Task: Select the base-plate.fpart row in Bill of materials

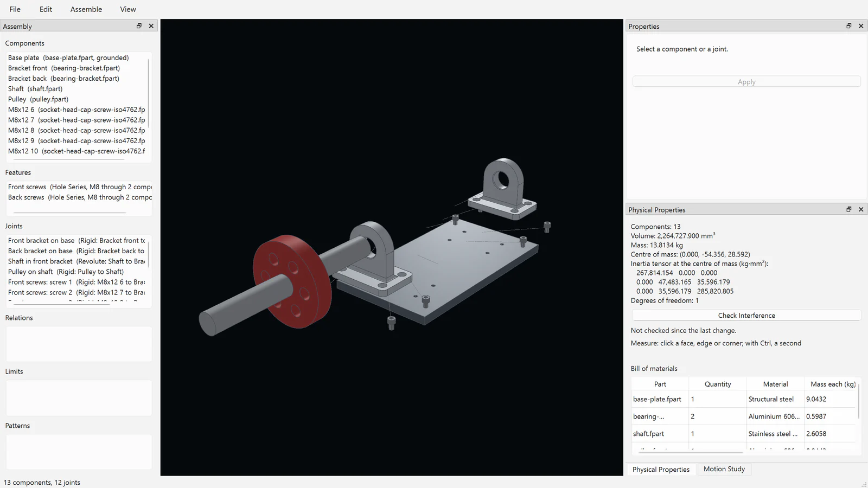Action: (744, 399)
